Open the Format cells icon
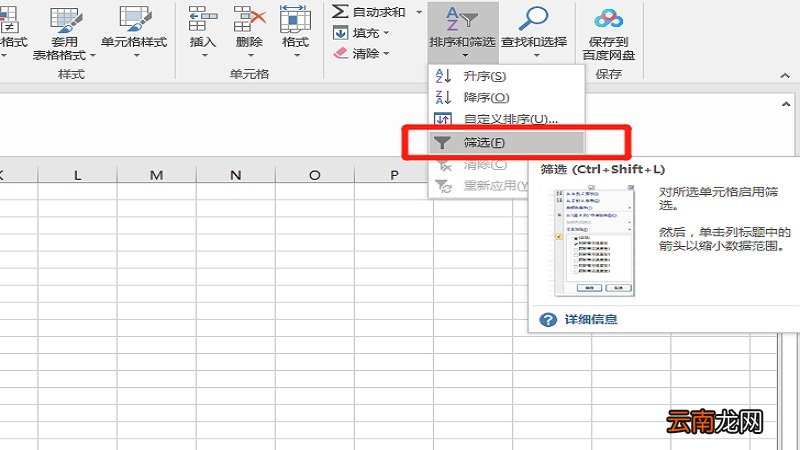 (x=295, y=19)
